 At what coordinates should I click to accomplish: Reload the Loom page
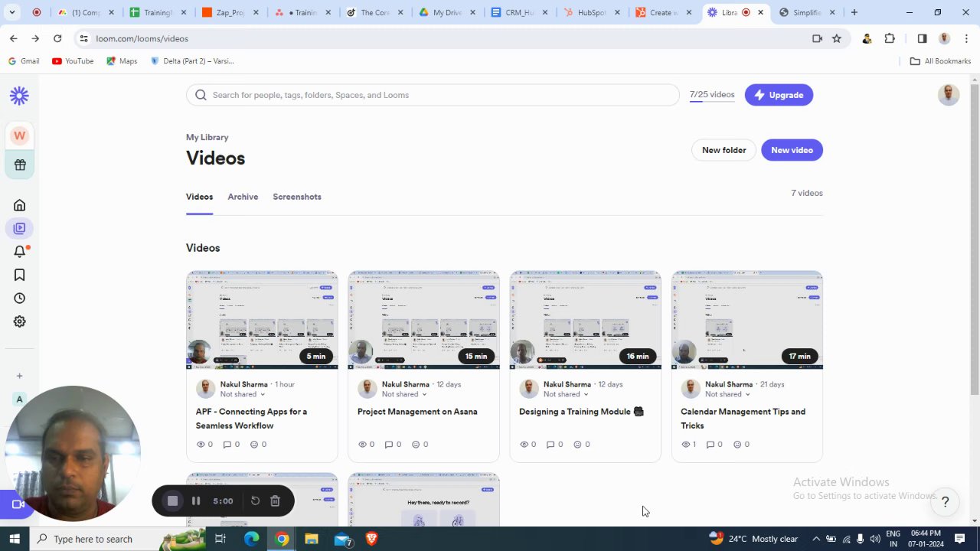pyautogui.click(x=57, y=38)
